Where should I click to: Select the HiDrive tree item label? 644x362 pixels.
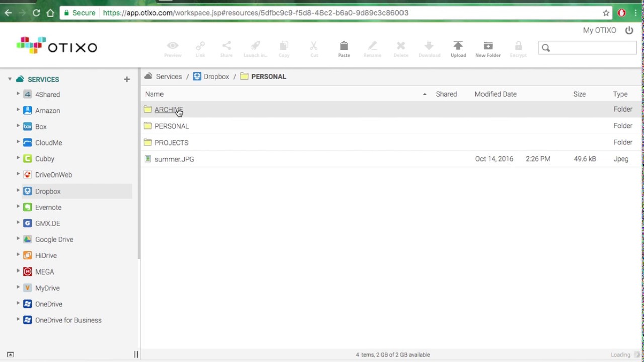pyautogui.click(x=46, y=255)
